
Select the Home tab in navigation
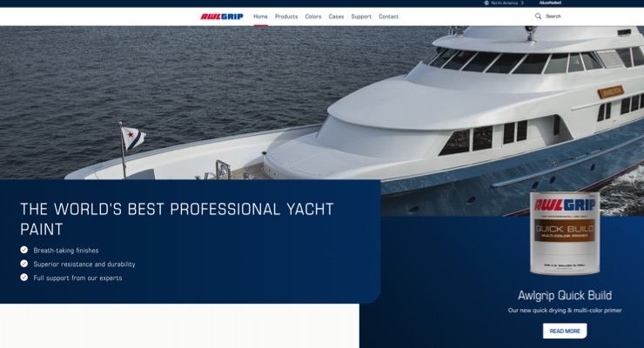click(260, 17)
